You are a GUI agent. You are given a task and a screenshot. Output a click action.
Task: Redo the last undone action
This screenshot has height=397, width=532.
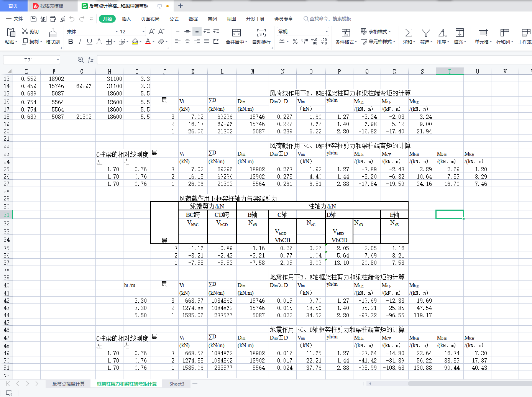point(82,19)
